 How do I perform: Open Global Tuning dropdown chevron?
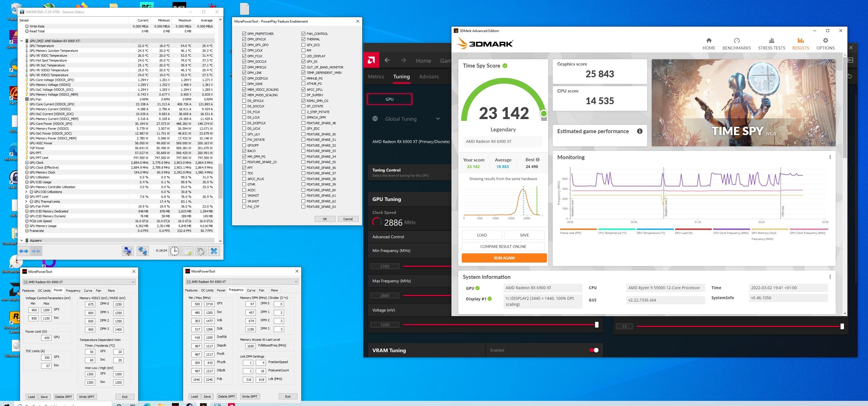[x=438, y=119]
